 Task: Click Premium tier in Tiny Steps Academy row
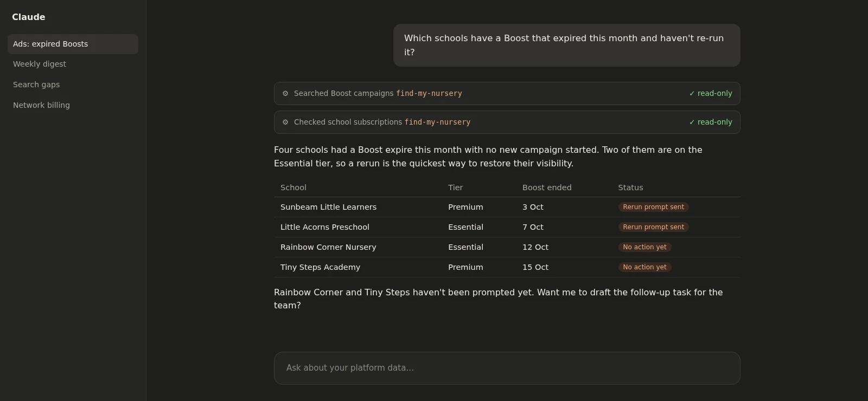coord(465,267)
